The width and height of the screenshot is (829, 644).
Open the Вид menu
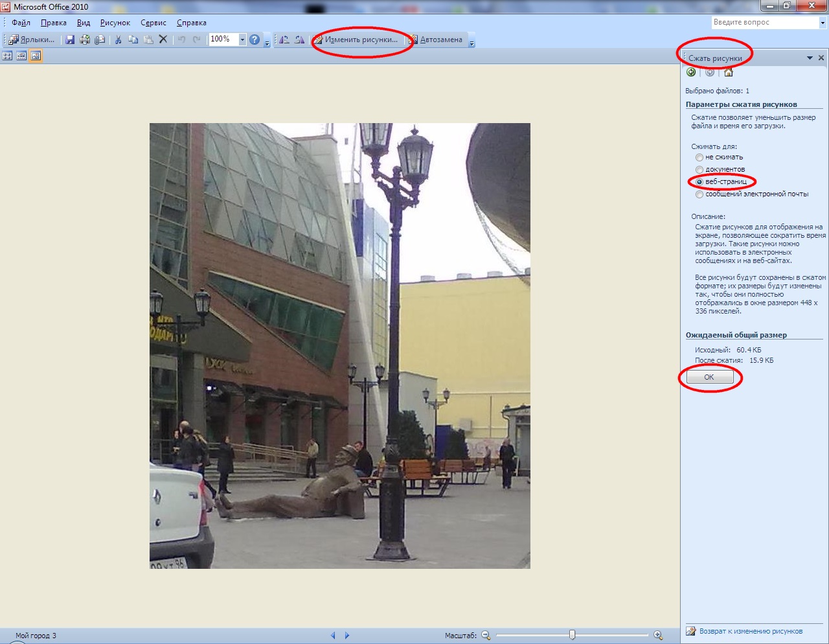[84, 23]
